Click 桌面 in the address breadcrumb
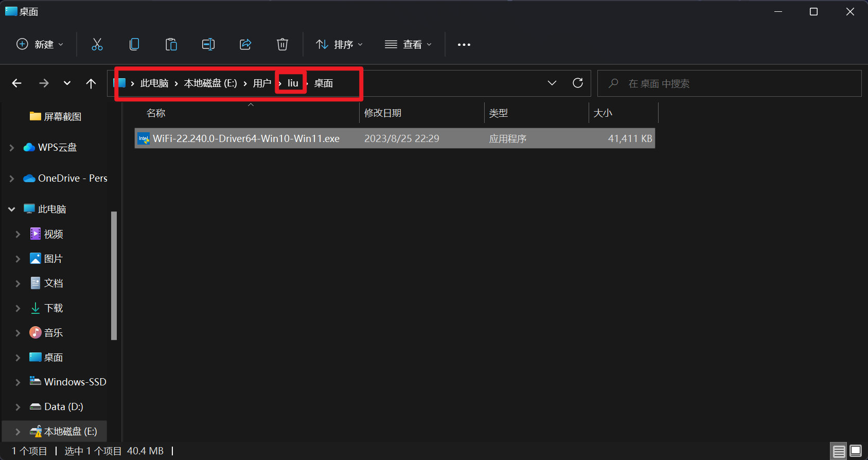The width and height of the screenshot is (868, 460). pos(324,83)
